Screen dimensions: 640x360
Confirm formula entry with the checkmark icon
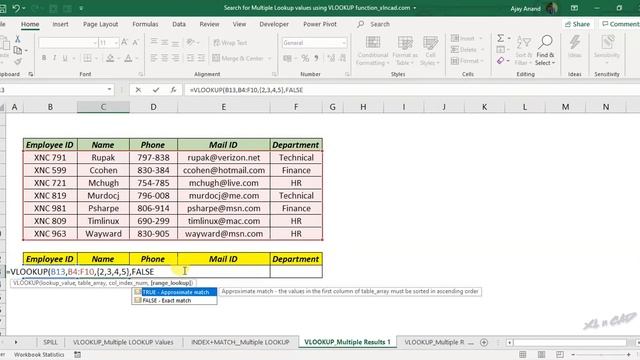[156, 90]
